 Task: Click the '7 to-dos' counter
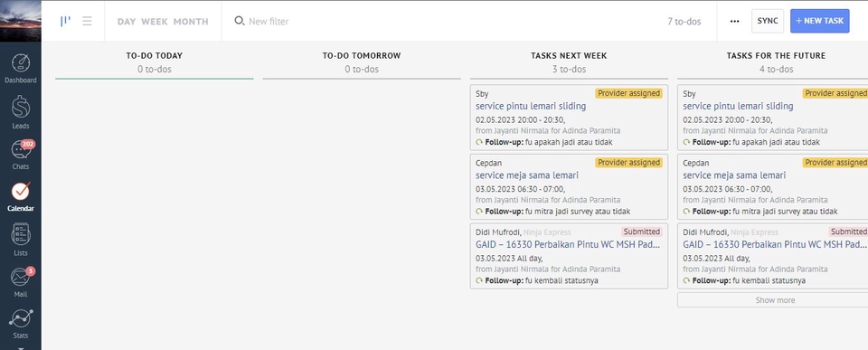[x=684, y=22]
